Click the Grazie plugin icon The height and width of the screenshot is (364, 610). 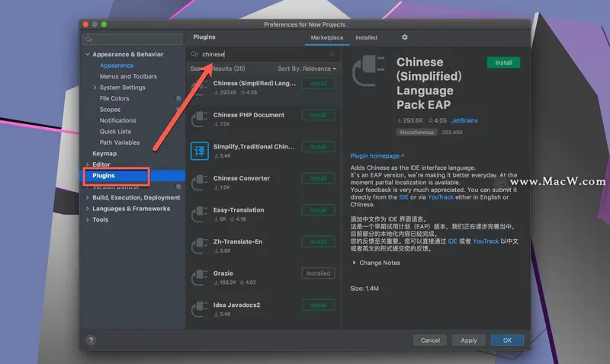tap(200, 277)
